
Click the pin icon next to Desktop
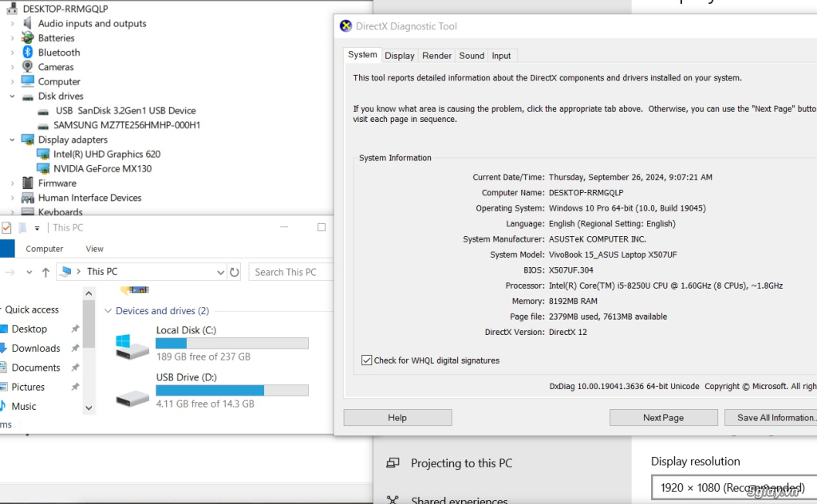tap(75, 329)
